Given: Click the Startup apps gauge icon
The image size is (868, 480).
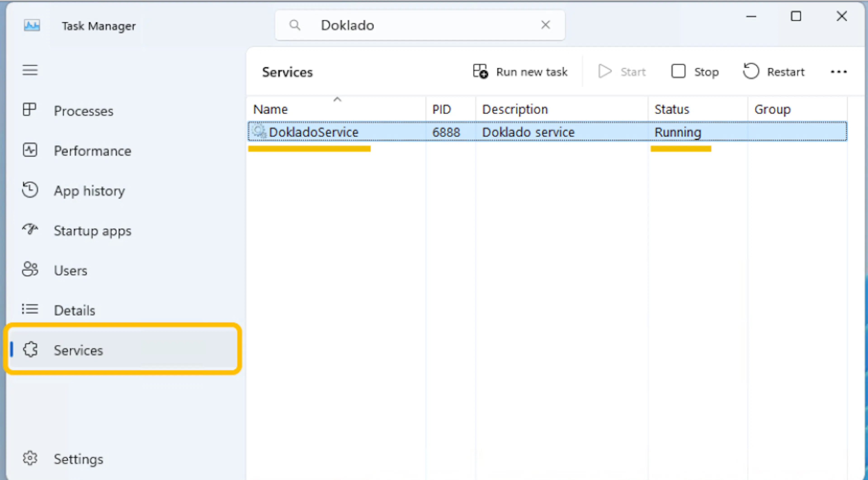Looking at the screenshot, I should click(30, 229).
